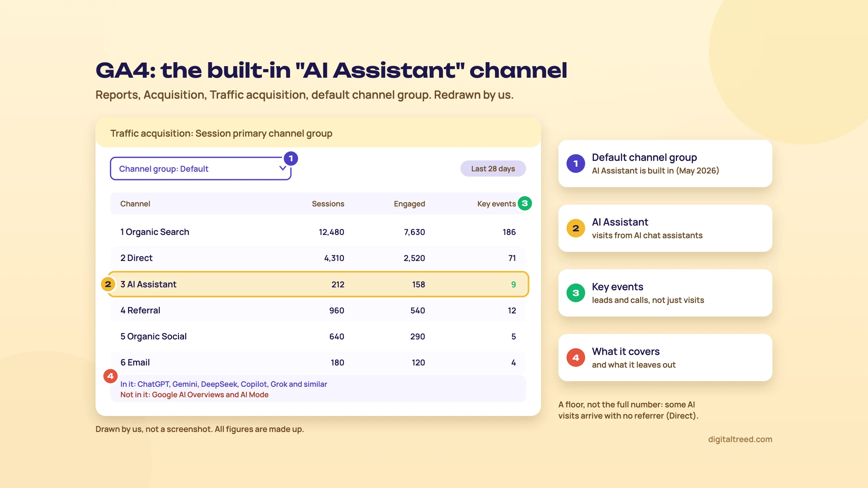Select the 2 Direct row label

136,258
